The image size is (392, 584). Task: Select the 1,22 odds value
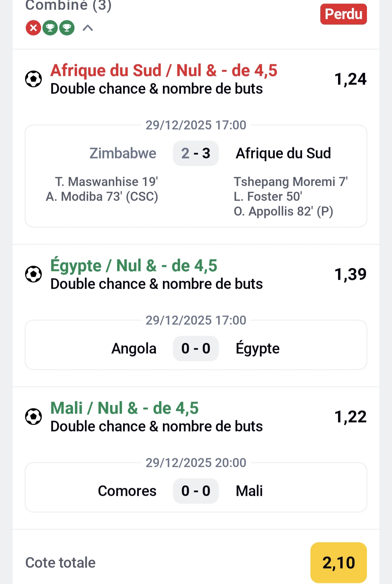coord(350,417)
